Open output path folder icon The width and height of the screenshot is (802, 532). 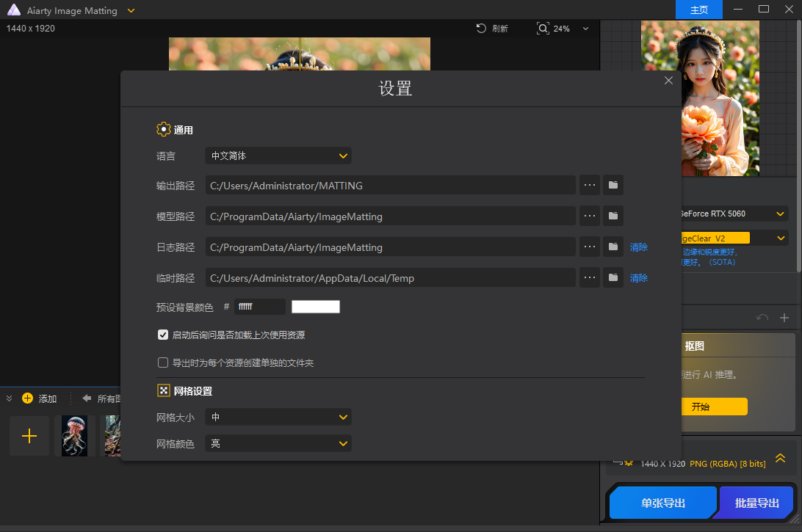pyautogui.click(x=613, y=185)
